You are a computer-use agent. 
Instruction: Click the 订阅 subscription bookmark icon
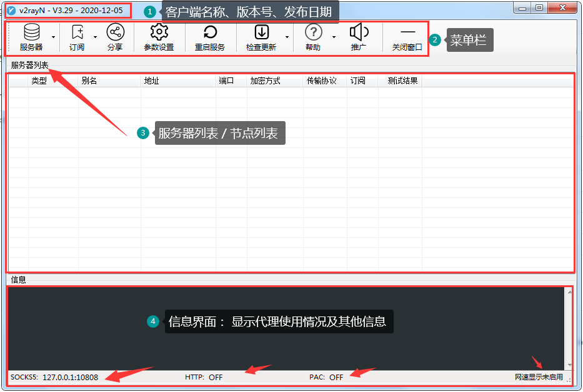pos(77,32)
